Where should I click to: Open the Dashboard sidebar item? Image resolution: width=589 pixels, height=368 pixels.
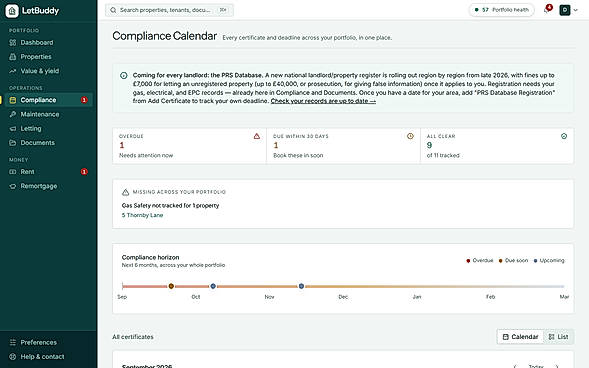[48, 42]
